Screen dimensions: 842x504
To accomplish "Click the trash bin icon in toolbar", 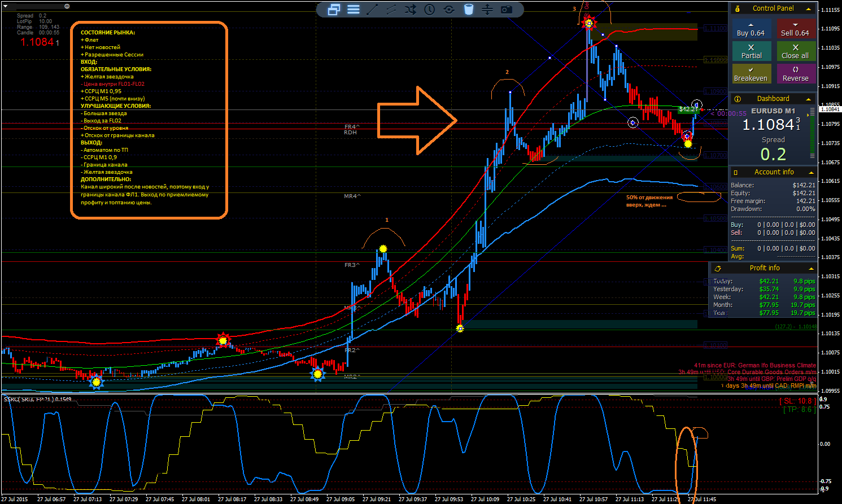I will [469, 10].
